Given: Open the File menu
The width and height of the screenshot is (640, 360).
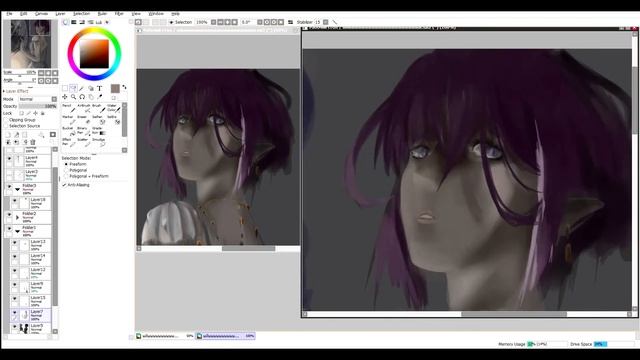Looking at the screenshot, I should pyautogui.click(x=9, y=13).
